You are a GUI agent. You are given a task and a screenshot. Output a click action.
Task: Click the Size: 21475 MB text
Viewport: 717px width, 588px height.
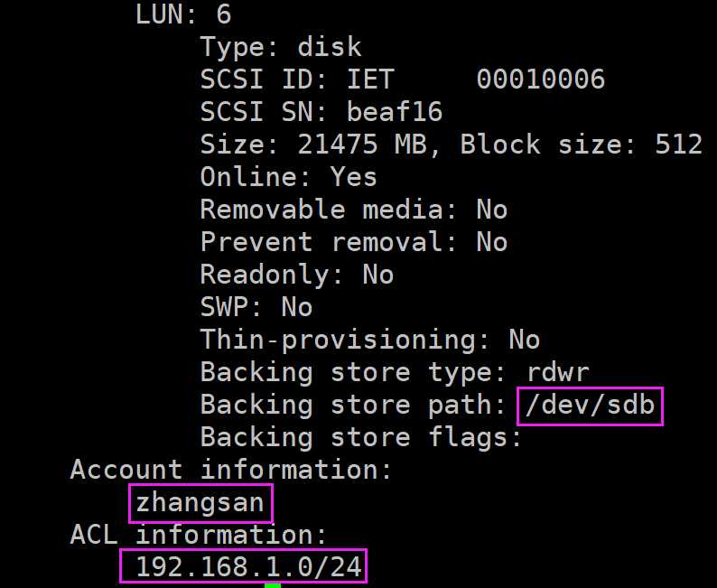(x=312, y=145)
